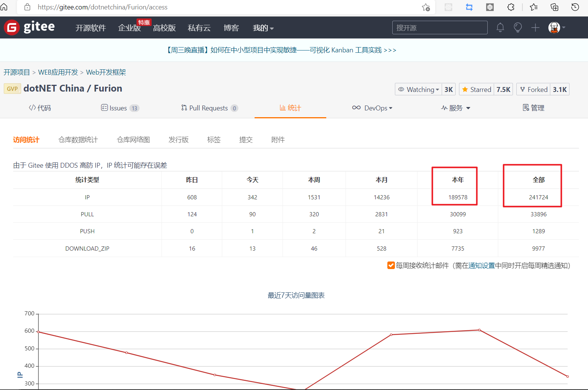View site info via the lock icon
The height and width of the screenshot is (390, 588).
(27, 7)
